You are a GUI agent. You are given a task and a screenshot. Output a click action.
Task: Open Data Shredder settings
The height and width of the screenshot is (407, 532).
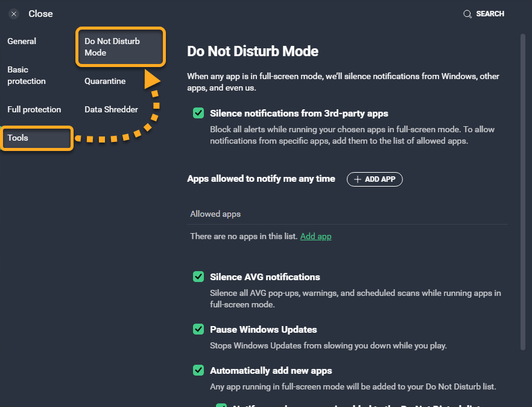[111, 109]
